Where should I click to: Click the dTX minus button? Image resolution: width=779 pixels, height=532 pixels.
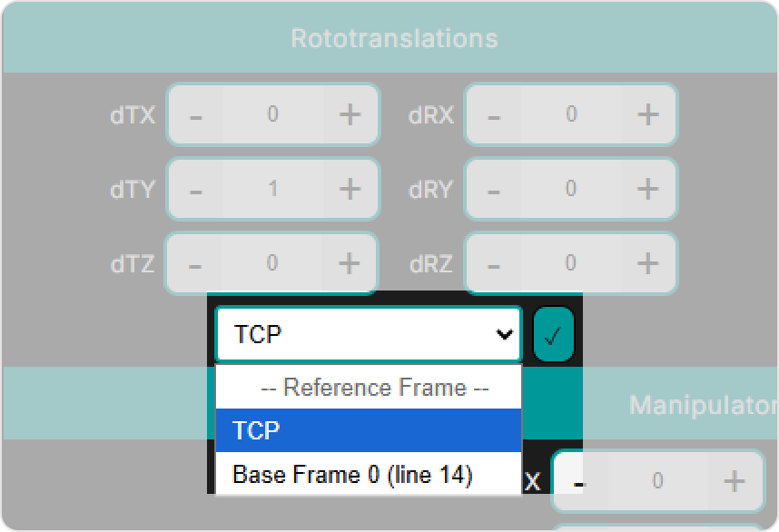[x=196, y=115]
